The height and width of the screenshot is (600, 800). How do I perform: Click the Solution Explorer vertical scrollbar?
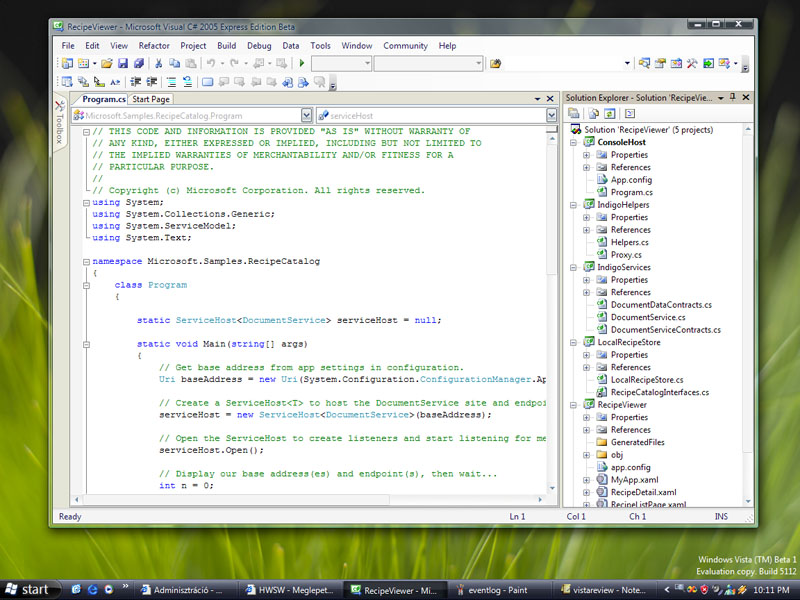[x=748, y=315]
